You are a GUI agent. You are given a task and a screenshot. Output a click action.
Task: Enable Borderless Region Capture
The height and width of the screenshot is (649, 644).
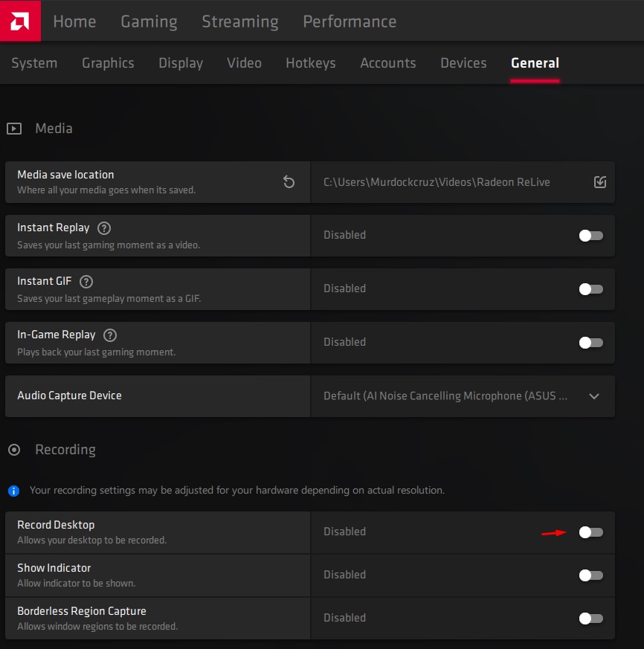coord(590,618)
